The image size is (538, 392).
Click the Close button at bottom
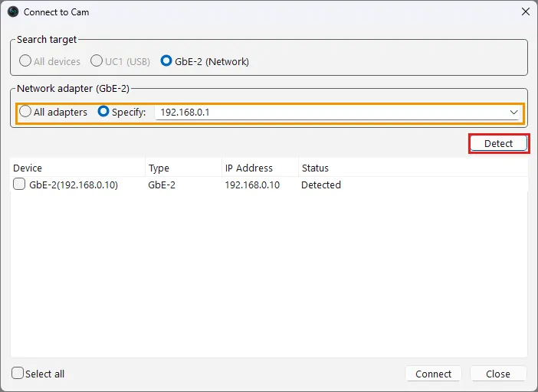(498, 374)
